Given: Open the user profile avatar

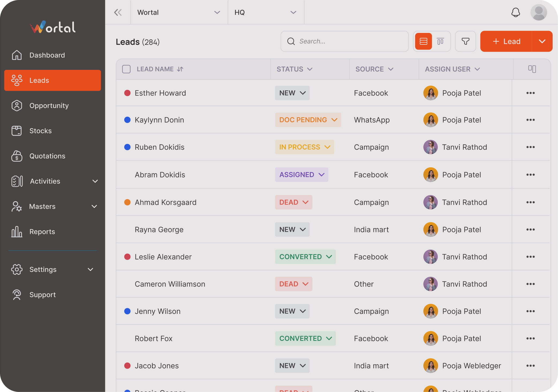Looking at the screenshot, I should pos(538,12).
